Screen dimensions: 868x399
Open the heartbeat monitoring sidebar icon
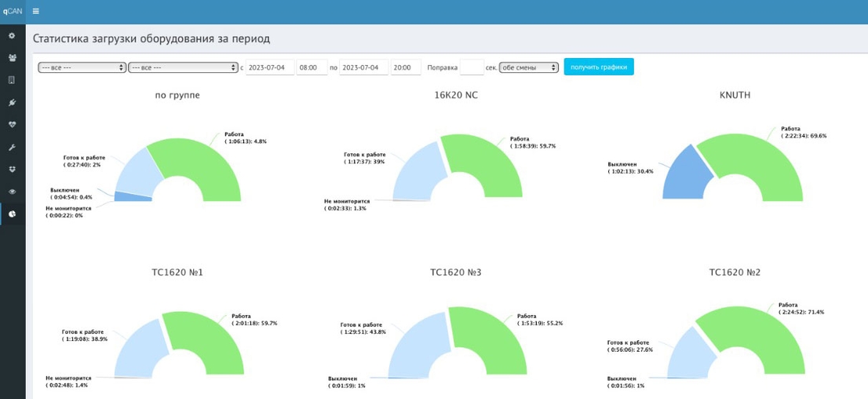pos(13,125)
